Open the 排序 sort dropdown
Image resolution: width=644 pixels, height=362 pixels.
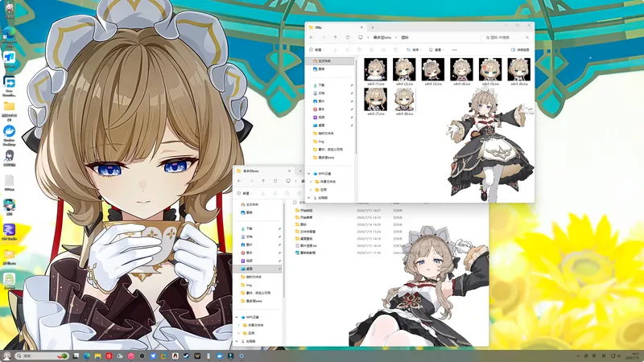pyautogui.click(x=414, y=50)
